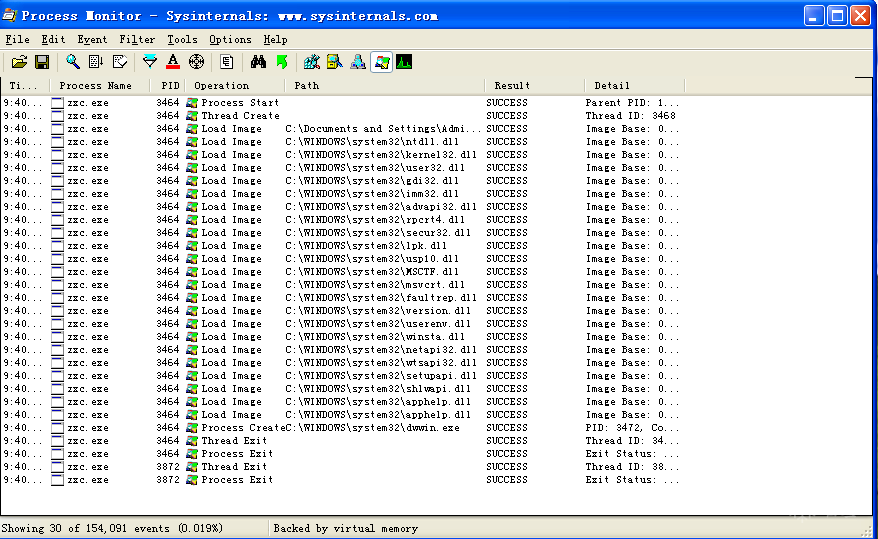Screen dimensions: 878x539
Task: Select the usp10.dll Load Image row
Action: [342, 259]
